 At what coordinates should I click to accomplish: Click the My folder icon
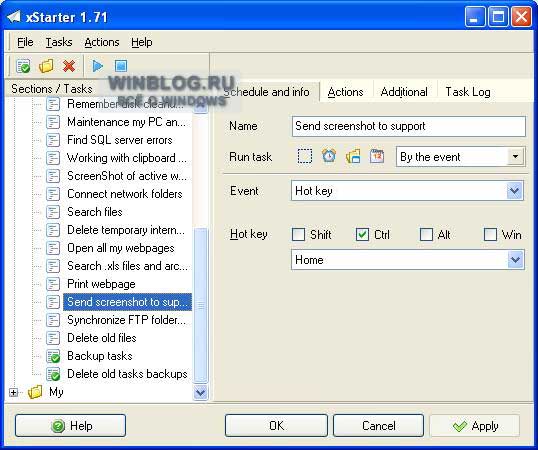click(x=35, y=392)
